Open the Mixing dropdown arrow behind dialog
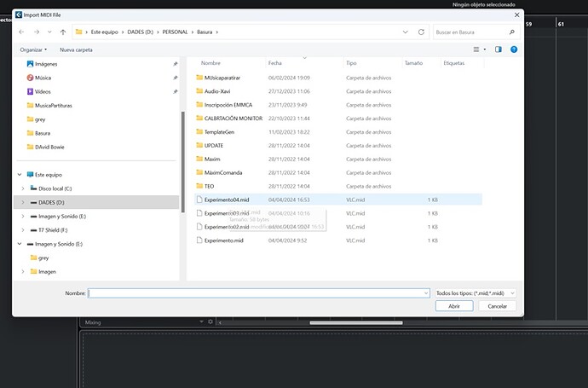Viewport: 588px width, 388px height. pyautogui.click(x=201, y=322)
